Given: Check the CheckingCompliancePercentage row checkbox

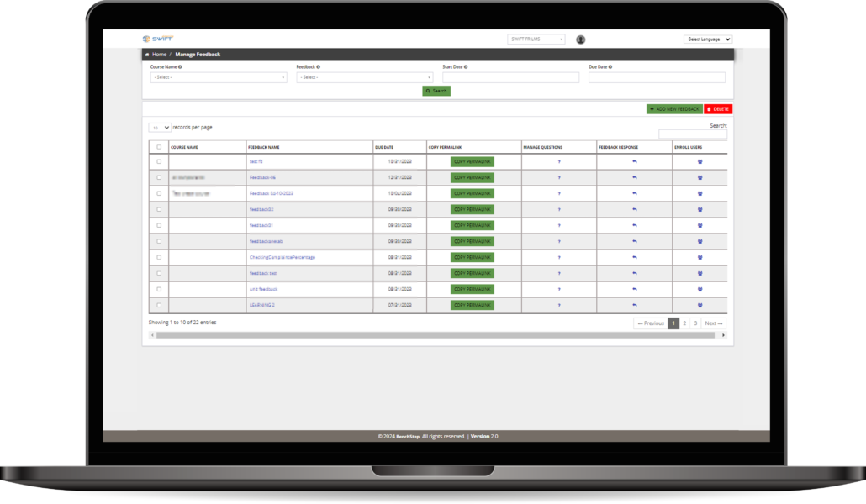Looking at the screenshot, I should pos(159,257).
